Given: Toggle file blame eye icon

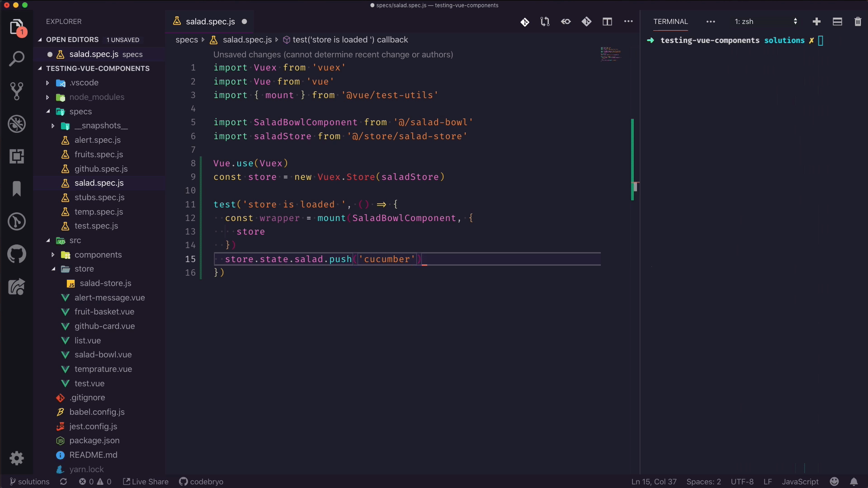Looking at the screenshot, I should (x=566, y=22).
